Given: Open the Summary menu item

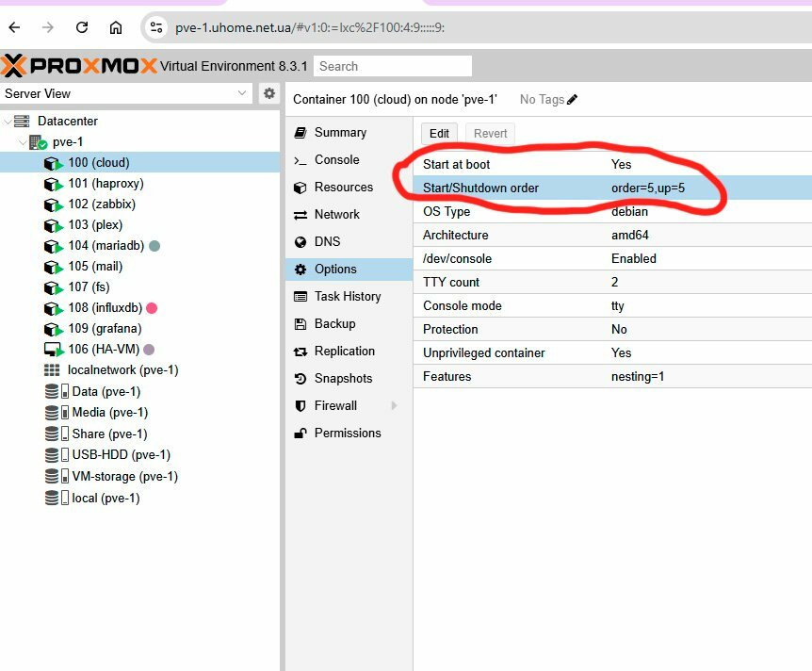Looking at the screenshot, I should (349, 133).
